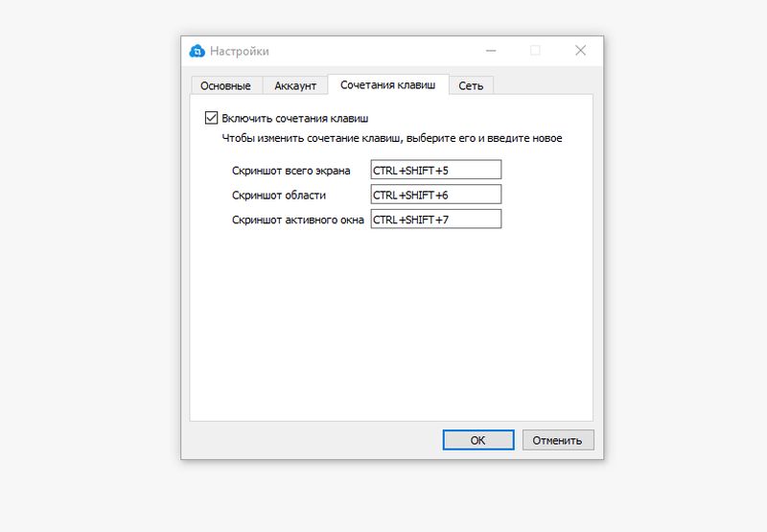Open the Аккаунт tab

tap(295, 85)
